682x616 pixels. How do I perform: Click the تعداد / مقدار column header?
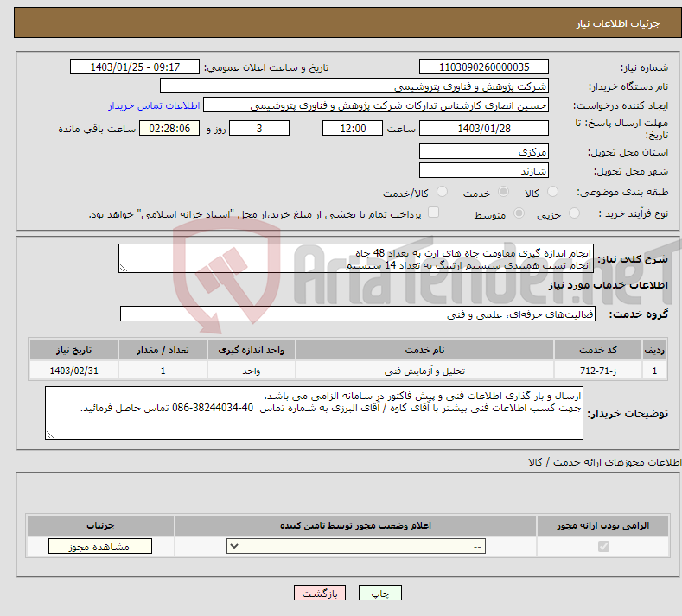point(163,350)
